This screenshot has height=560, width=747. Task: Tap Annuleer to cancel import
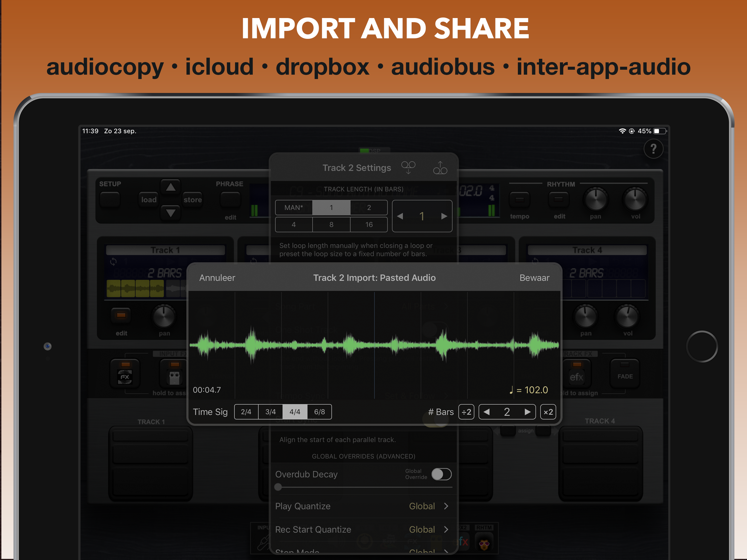[217, 278]
